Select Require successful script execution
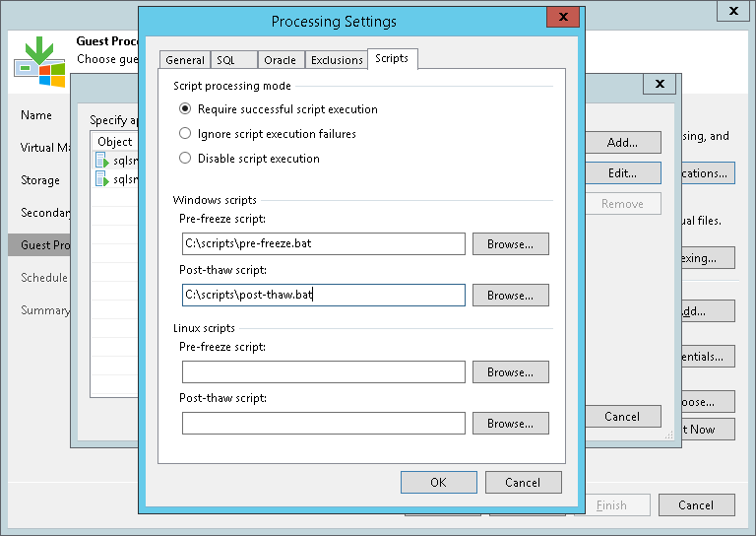 tap(185, 109)
